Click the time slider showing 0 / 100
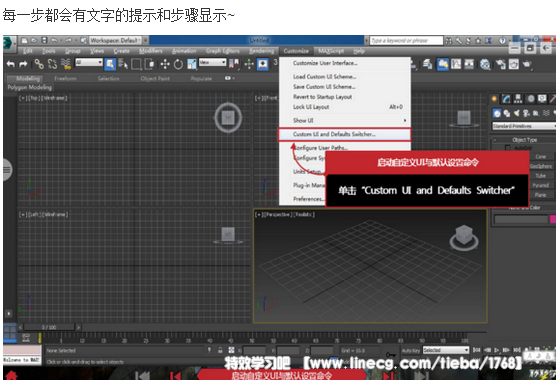 point(49,327)
